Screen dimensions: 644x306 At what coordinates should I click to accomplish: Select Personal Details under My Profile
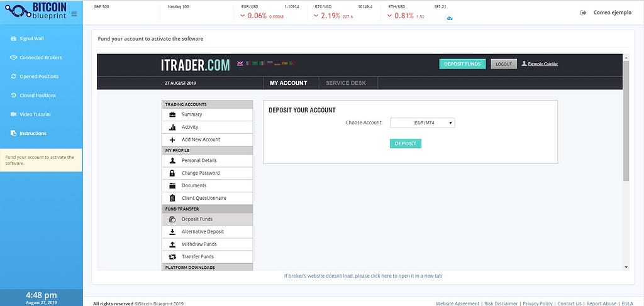coord(208,161)
